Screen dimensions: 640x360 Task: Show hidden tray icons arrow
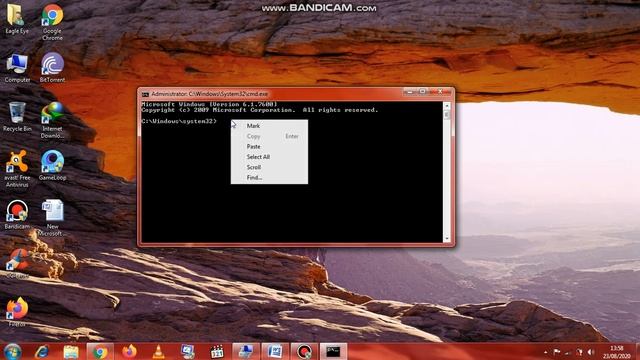tap(546, 352)
